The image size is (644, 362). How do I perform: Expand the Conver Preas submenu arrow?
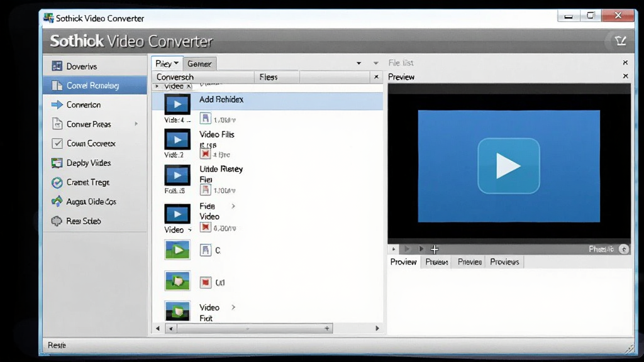pos(136,124)
